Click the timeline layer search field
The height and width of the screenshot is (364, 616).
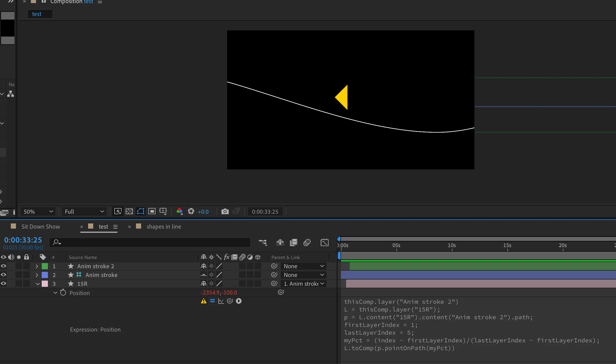[152, 242]
